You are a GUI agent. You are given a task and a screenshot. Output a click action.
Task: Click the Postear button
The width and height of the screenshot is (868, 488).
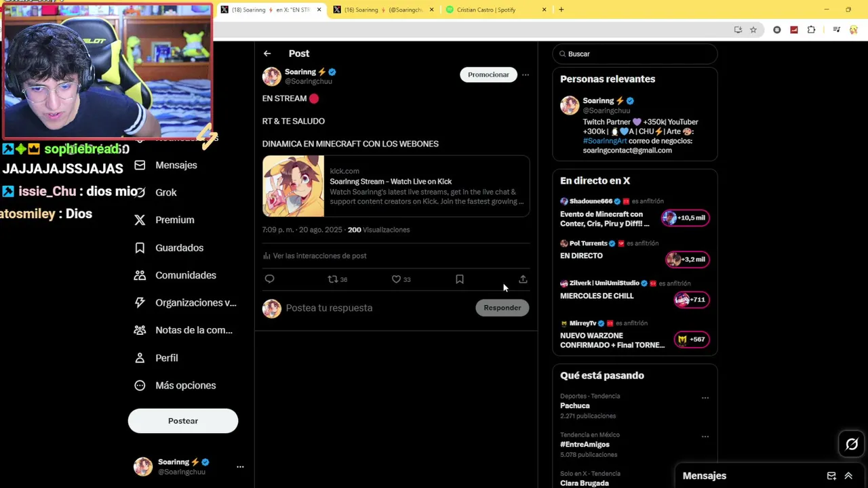(183, 421)
